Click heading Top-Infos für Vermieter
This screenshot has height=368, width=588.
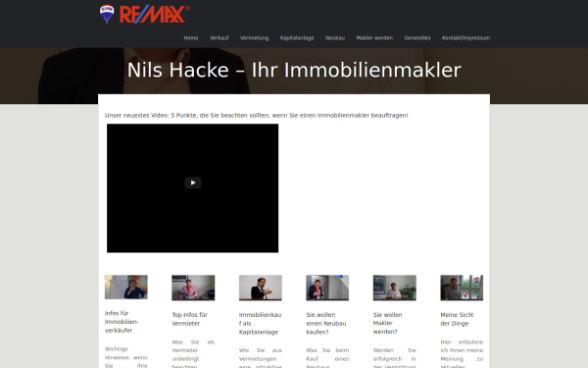(190, 319)
